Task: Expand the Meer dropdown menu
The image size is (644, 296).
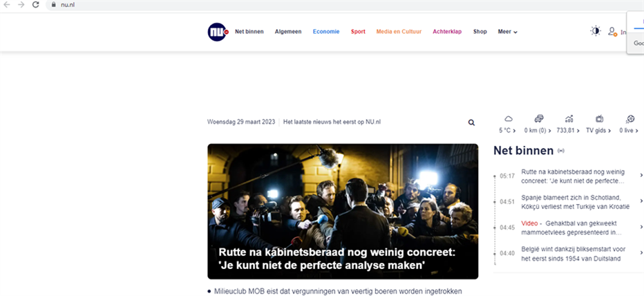Action: pos(508,32)
